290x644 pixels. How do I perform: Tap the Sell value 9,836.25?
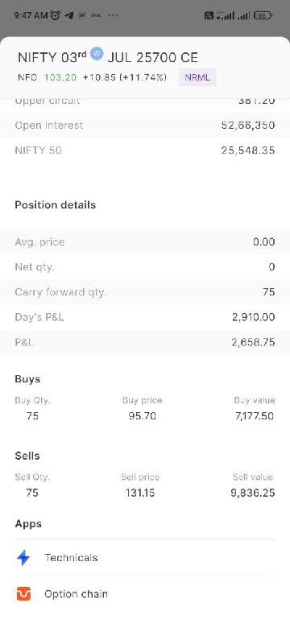click(253, 493)
